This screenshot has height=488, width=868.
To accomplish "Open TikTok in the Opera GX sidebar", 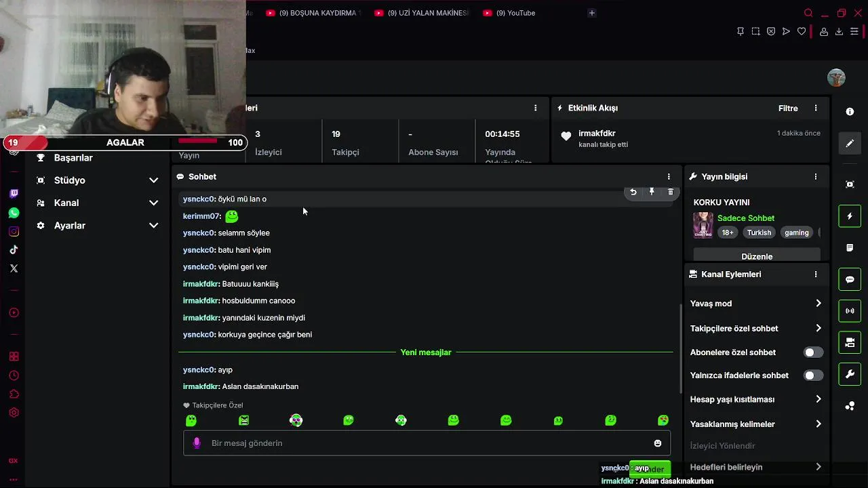I will [14, 250].
